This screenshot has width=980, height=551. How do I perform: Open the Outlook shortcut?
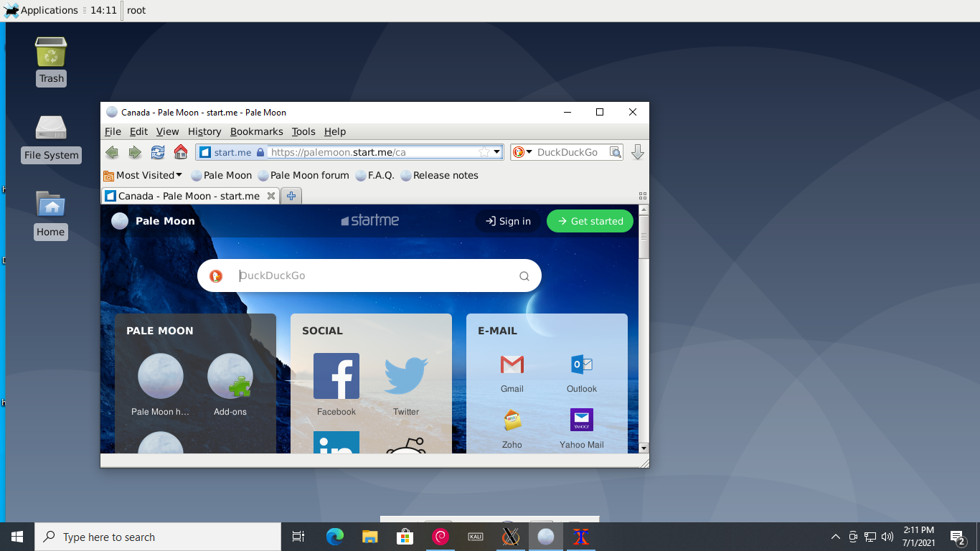[x=582, y=374]
